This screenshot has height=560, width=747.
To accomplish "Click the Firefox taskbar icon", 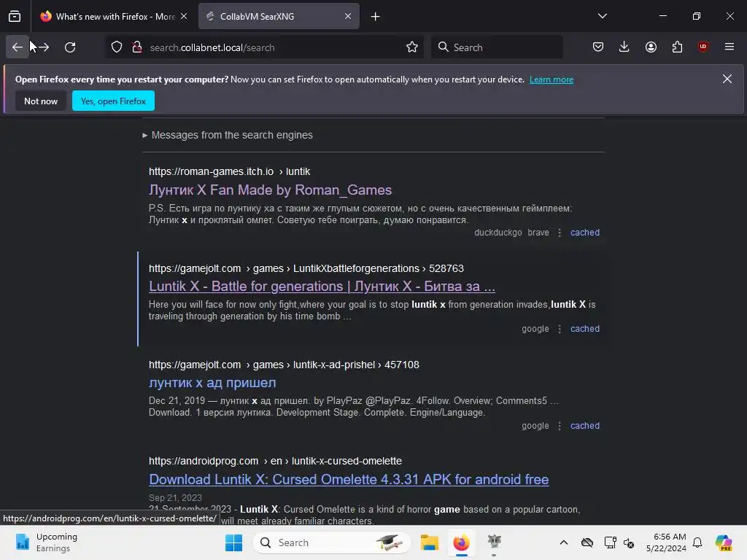I will click(462, 542).
